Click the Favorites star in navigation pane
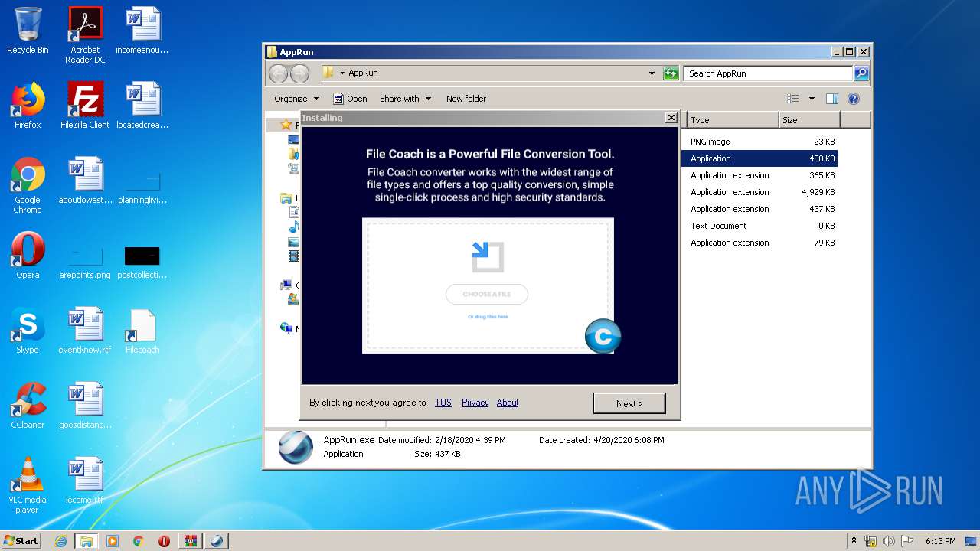The height and width of the screenshot is (551, 980). tap(286, 125)
